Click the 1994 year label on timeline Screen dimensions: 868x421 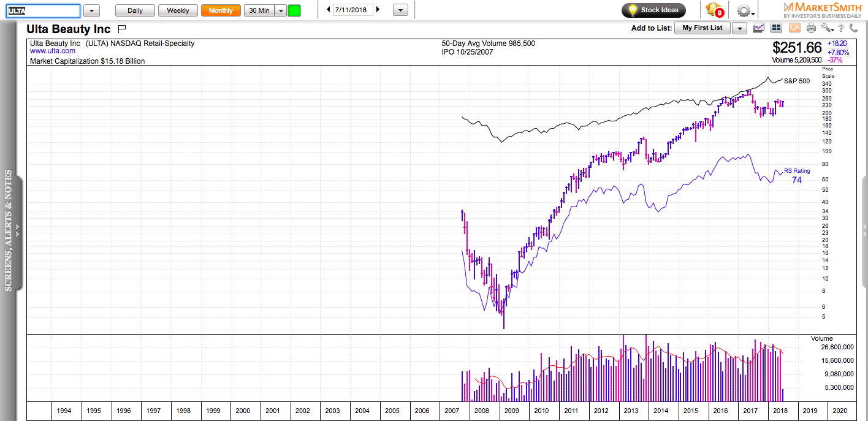pos(64,411)
